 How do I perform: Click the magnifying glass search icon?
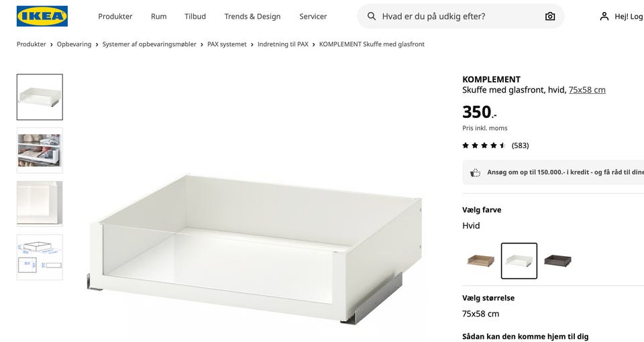371,16
